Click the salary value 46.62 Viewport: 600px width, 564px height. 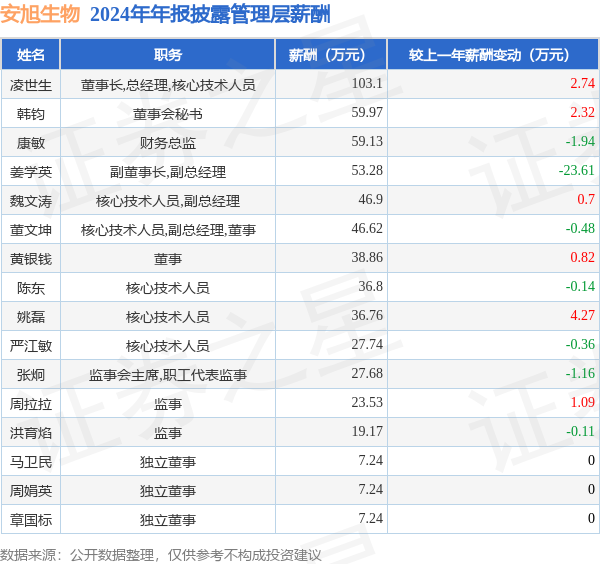367,229
